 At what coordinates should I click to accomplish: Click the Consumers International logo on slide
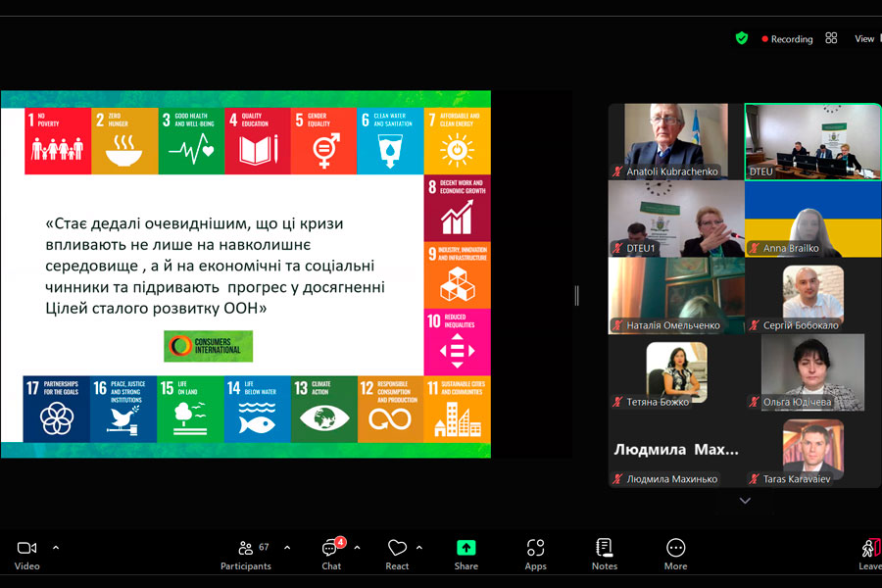[208, 346]
